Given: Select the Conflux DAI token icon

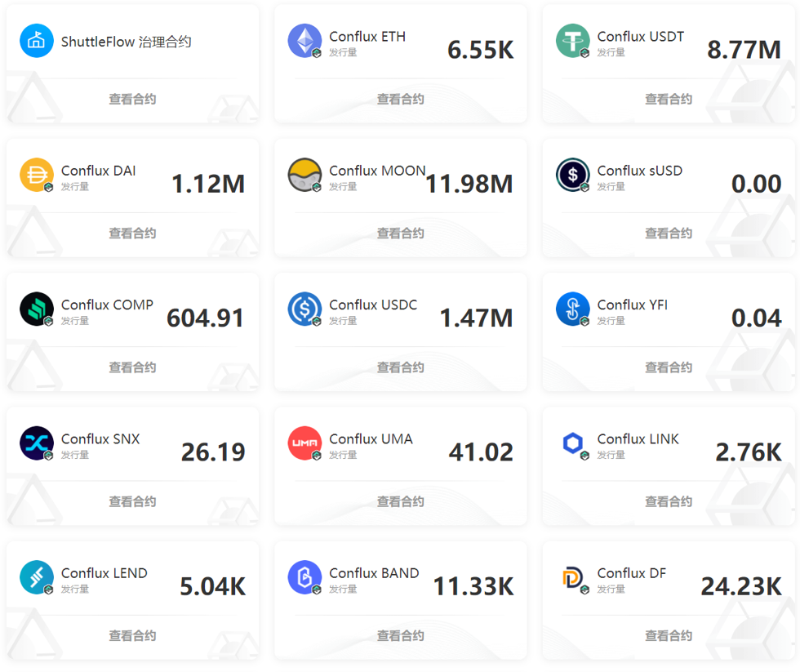Looking at the screenshot, I should point(35,175).
